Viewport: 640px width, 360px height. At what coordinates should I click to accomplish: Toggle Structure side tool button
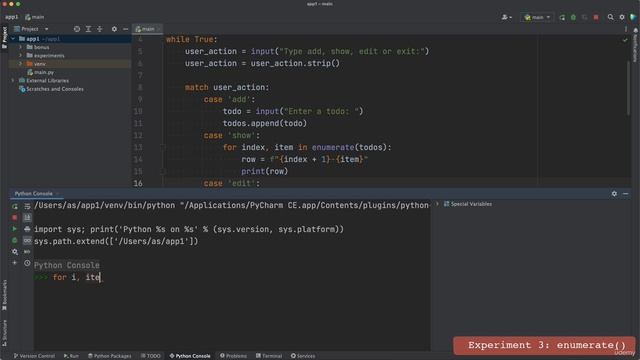pos(4,333)
